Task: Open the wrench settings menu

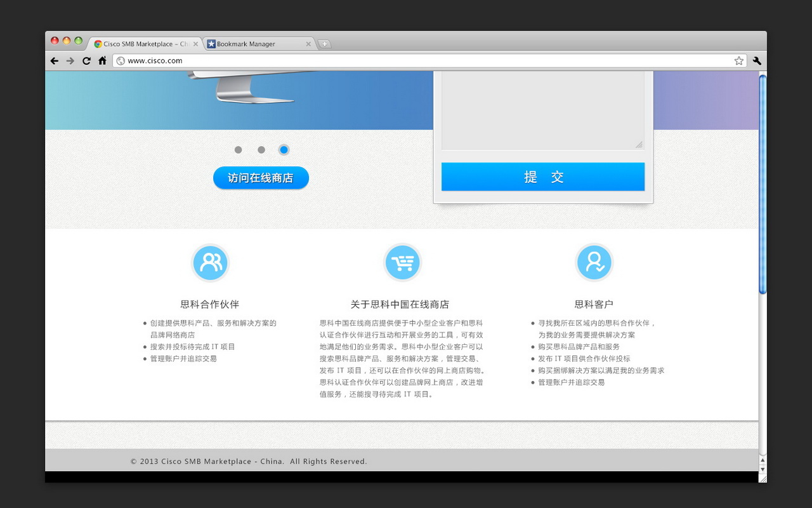Action: [757, 61]
